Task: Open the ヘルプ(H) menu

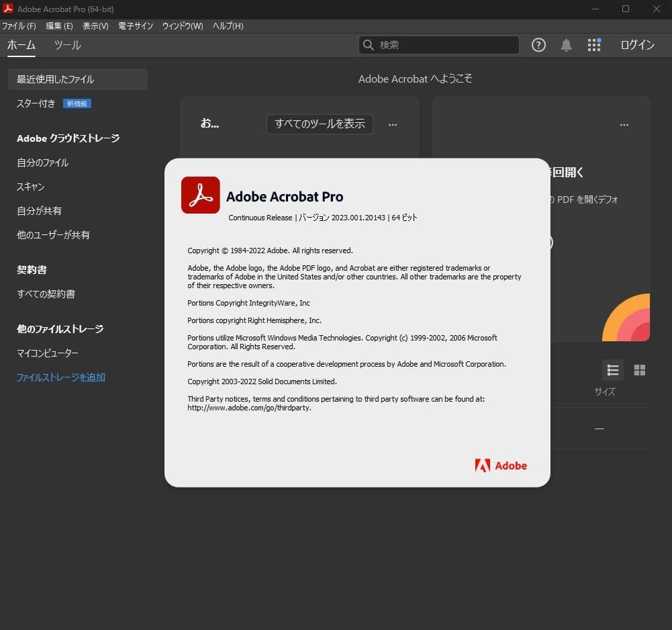Action: coord(228,26)
